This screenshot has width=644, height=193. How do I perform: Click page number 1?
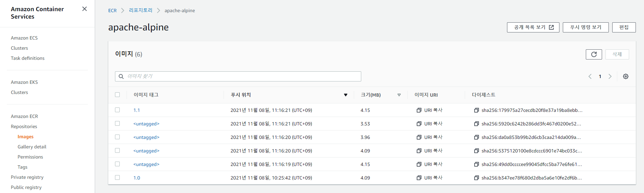tap(600, 76)
